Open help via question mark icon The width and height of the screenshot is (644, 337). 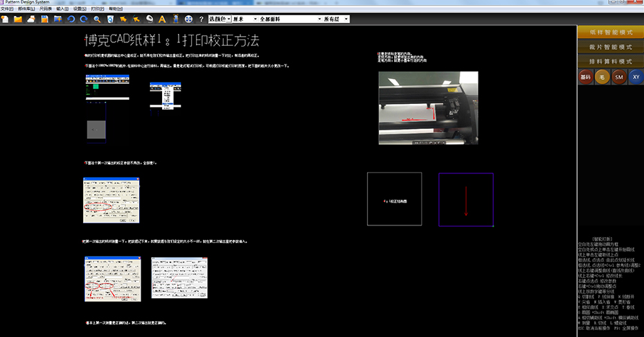(x=201, y=19)
